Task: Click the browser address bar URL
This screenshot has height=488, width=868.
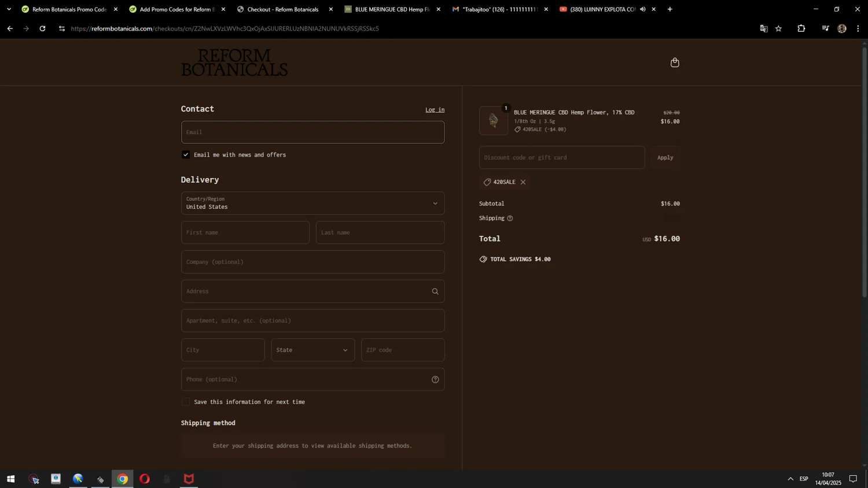Action: pyautogui.click(x=225, y=28)
